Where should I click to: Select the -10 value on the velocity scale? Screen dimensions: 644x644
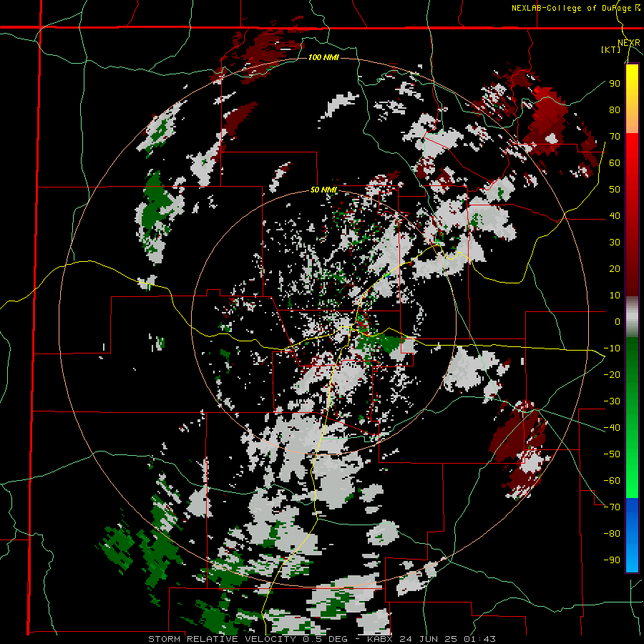coord(612,348)
